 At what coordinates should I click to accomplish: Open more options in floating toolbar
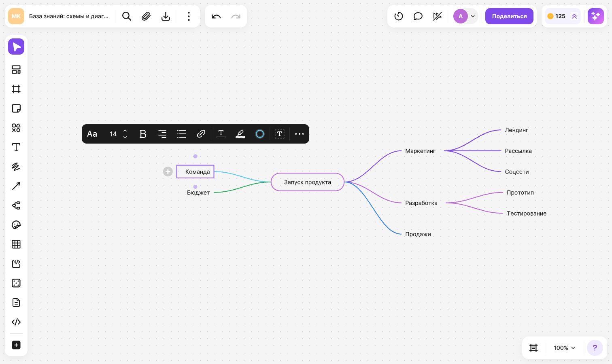pos(300,134)
